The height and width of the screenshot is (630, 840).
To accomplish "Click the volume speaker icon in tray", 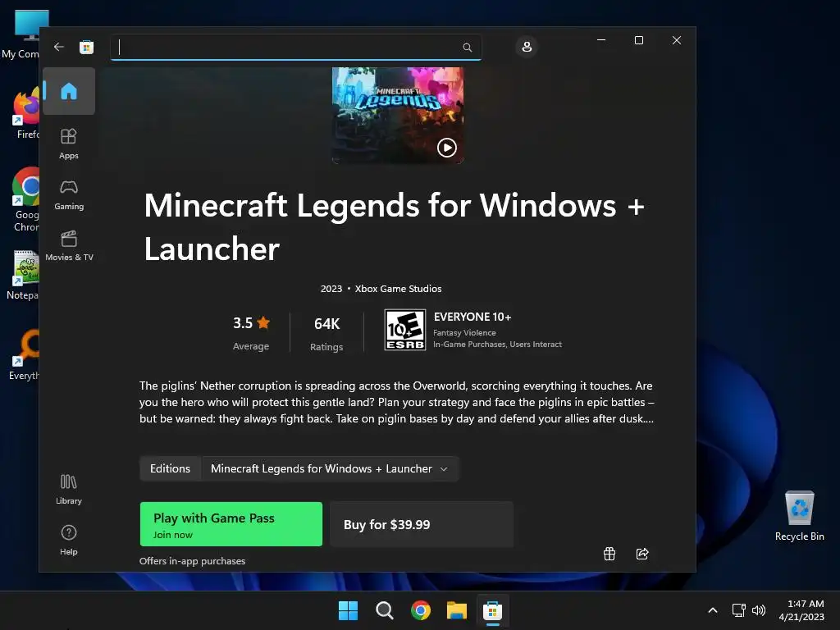I will 759,610.
